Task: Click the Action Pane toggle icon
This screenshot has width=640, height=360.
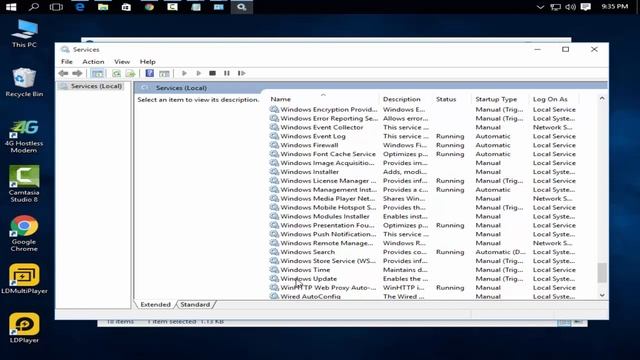Action: [x=164, y=73]
